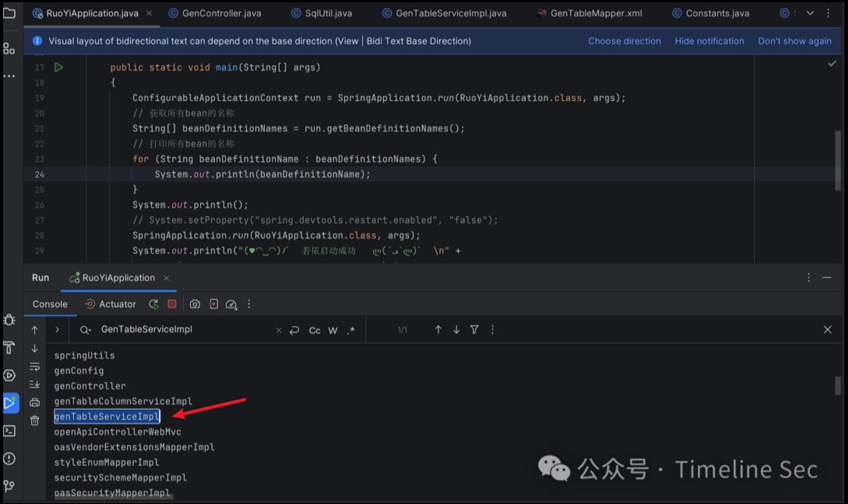Select the Console tab

pos(50,304)
